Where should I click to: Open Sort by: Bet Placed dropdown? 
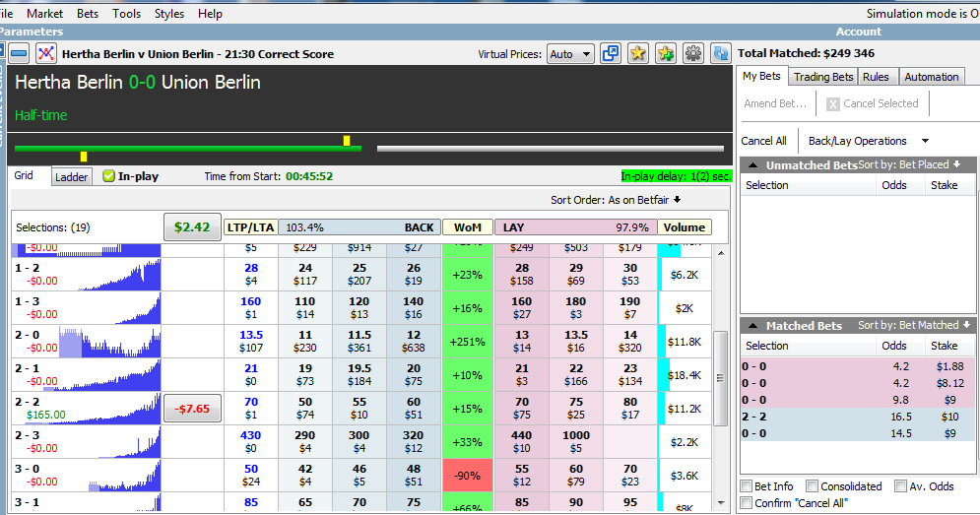point(909,165)
